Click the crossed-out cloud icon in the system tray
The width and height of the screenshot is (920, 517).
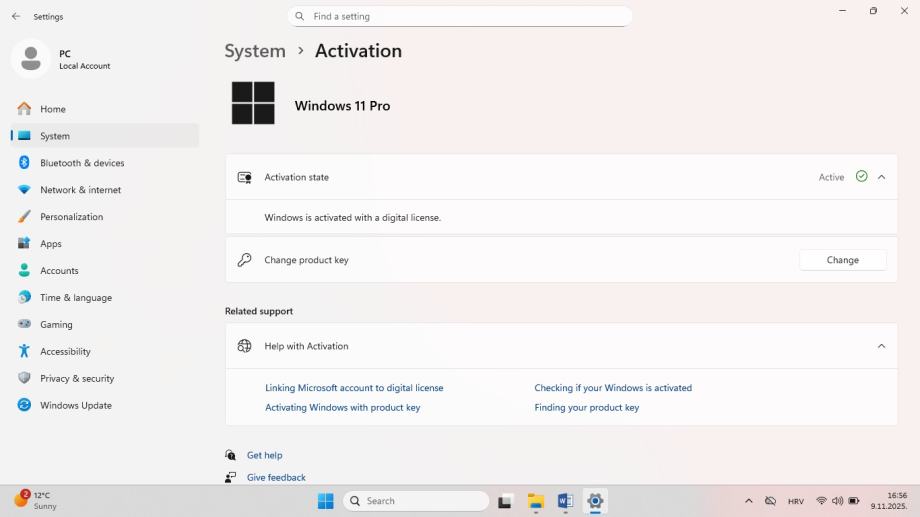pyautogui.click(x=770, y=501)
